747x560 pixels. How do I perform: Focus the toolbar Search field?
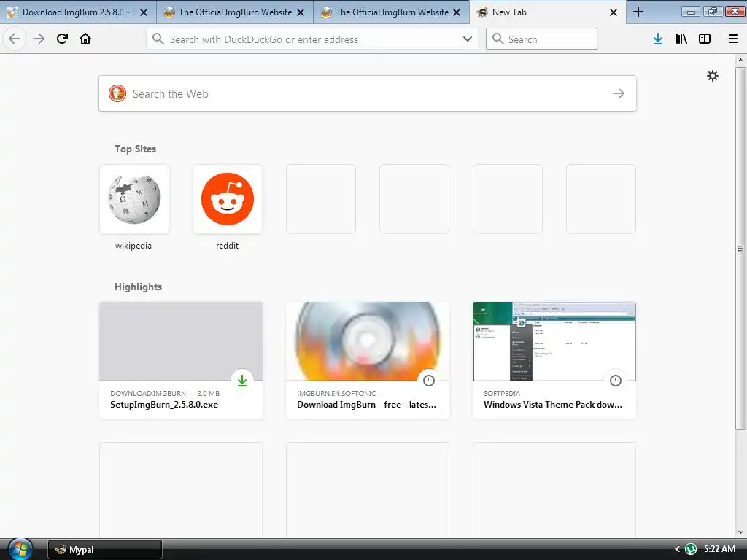point(541,39)
